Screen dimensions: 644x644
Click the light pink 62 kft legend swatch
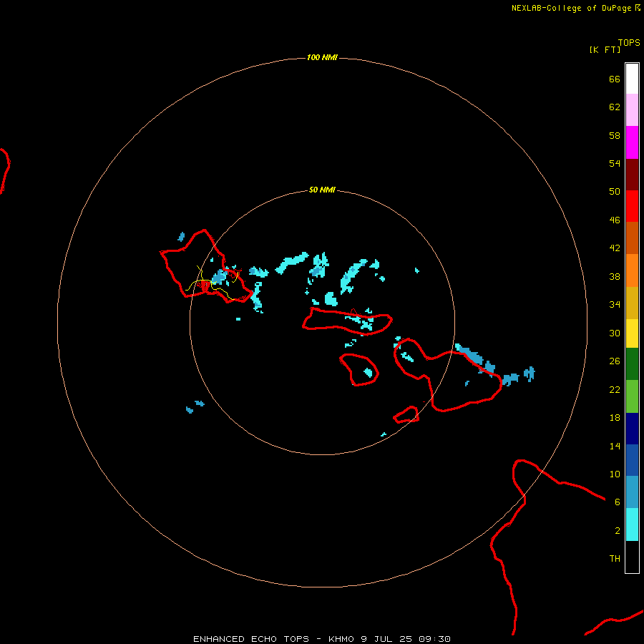[632, 109]
